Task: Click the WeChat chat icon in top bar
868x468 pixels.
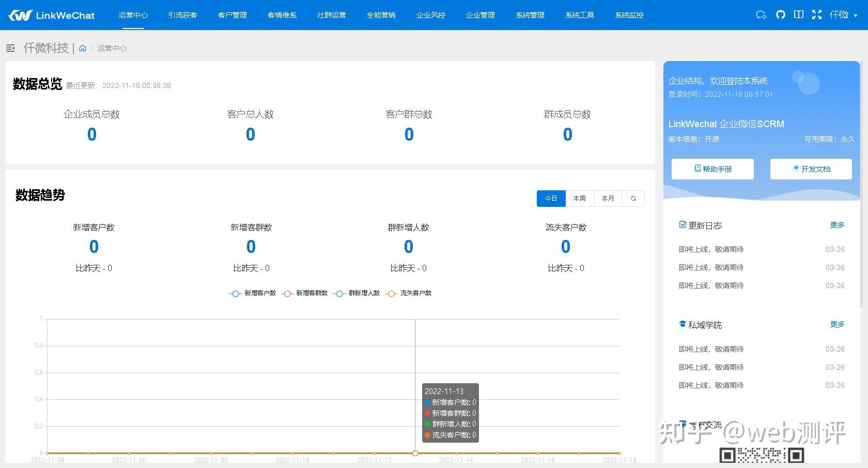Action: point(761,14)
